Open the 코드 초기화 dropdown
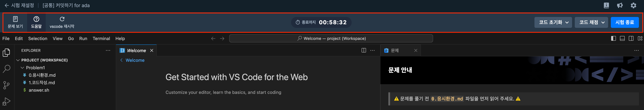 [x=553, y=22]
